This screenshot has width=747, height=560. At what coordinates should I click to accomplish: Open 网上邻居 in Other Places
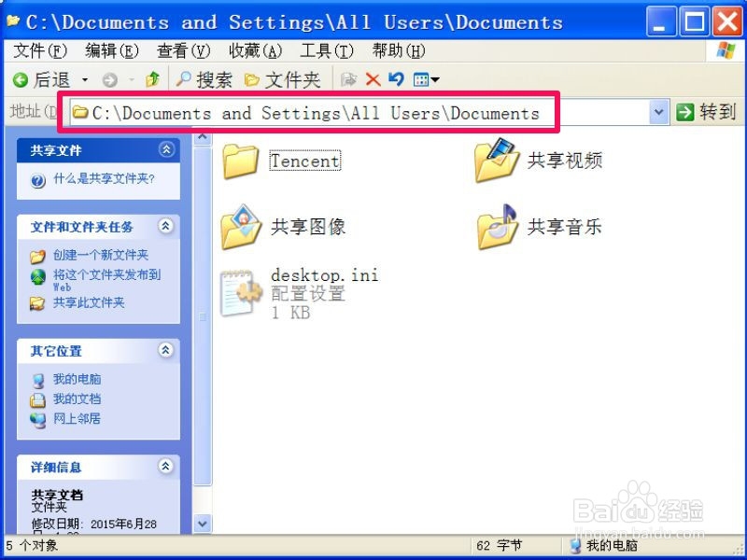(78, 418)
